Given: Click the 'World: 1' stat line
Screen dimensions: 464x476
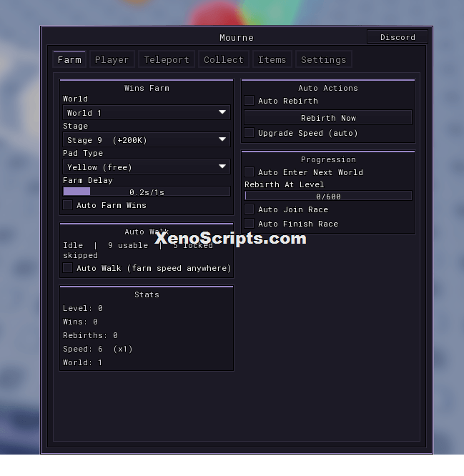Looking at the screenshot, I should pyautogui.click(x=82, y=362).
